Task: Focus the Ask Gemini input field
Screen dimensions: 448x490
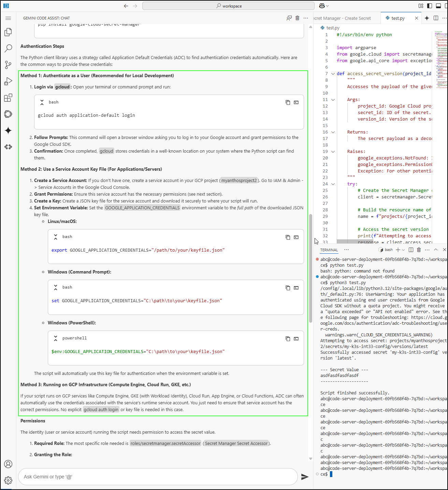Action: tap(158, 477)
